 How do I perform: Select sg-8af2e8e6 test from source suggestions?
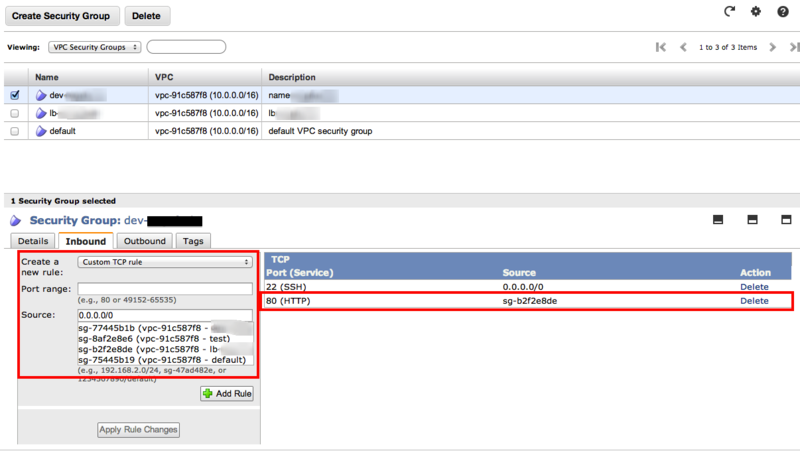[x=165, y=338]
